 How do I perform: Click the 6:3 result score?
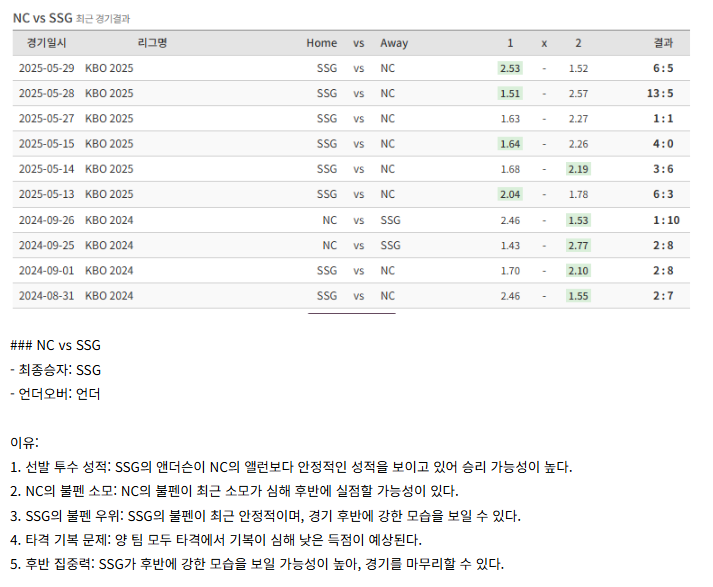tap(663, 194)
